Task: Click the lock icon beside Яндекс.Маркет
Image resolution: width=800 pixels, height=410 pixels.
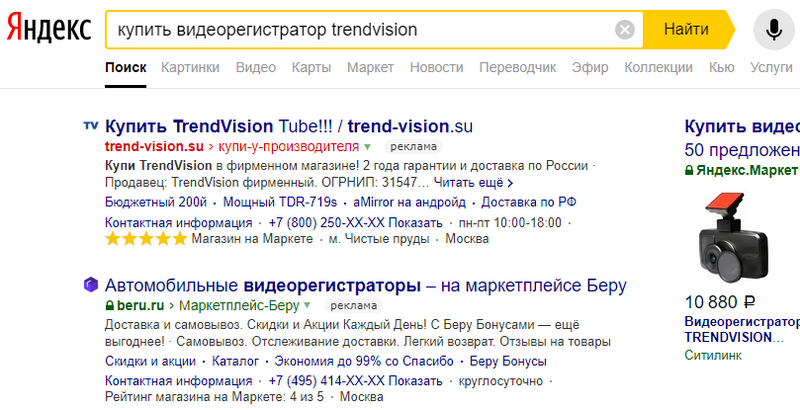Action: pyautogui.click(x=689, y=170)
